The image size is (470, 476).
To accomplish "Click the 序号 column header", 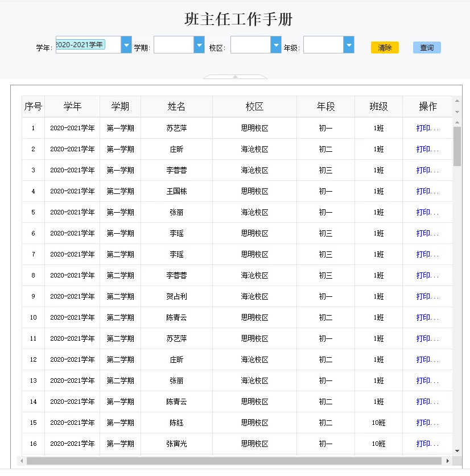I will [33, 106].
